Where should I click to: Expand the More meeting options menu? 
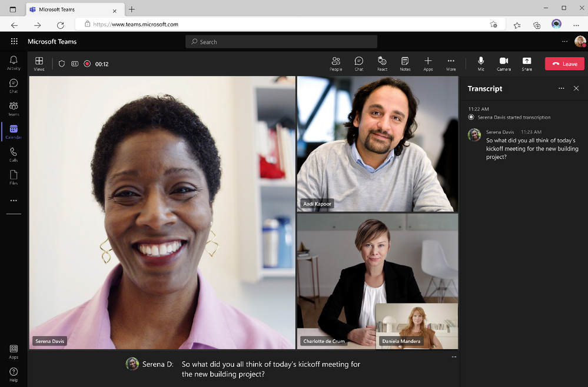[x=451, y=64]
